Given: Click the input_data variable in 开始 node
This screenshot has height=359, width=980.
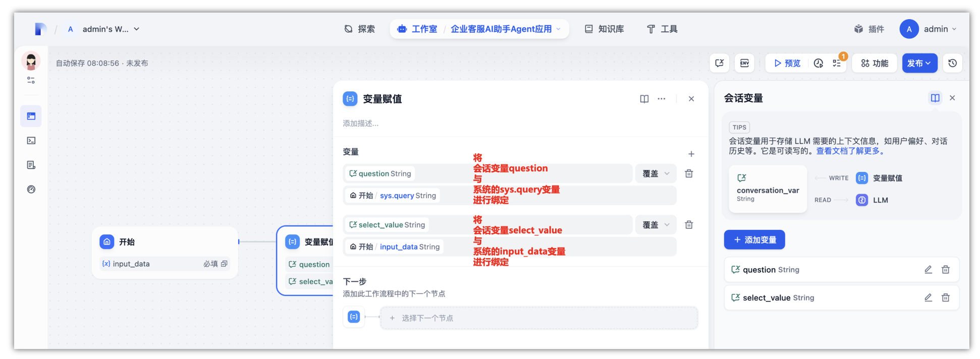Looking at the screenshot, I should pos(165,264).
